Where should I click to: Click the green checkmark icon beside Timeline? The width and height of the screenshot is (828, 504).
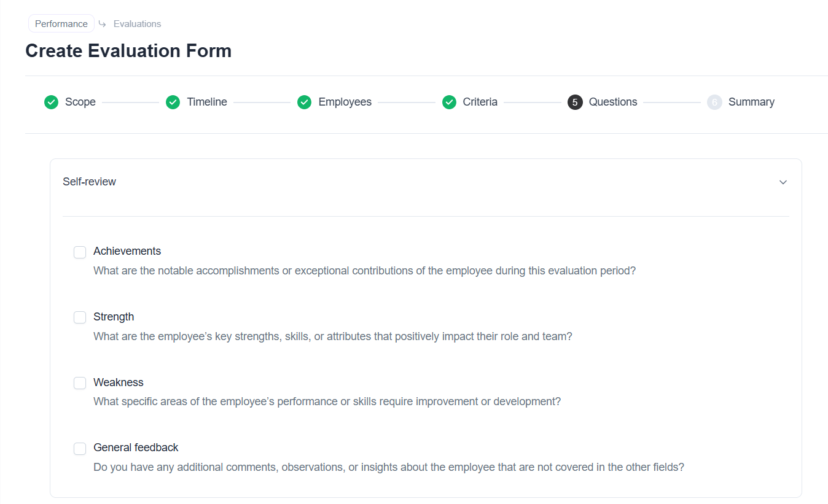[173, 103]
